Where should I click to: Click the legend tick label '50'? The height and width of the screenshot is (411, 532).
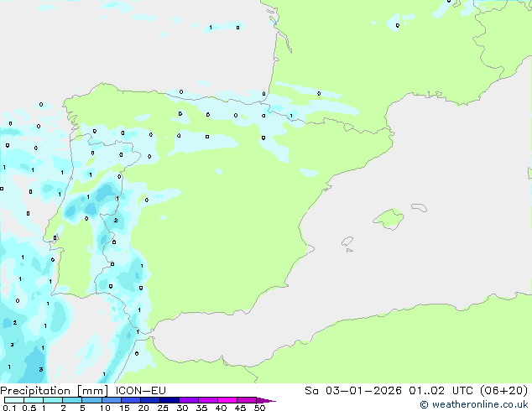click(x=259, y=408)
